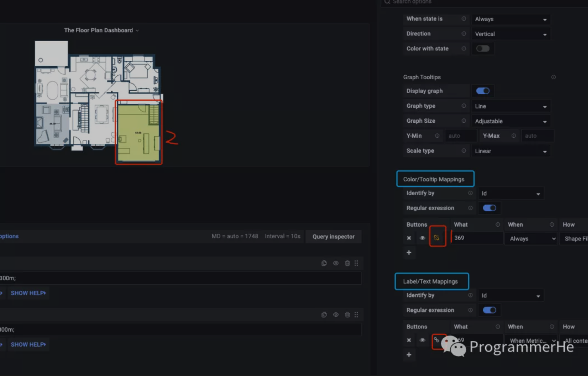588x376 pixels.
Task: Click info icon beside What in Color/Tooltip Mappings
Action: (x=498, y=225)
